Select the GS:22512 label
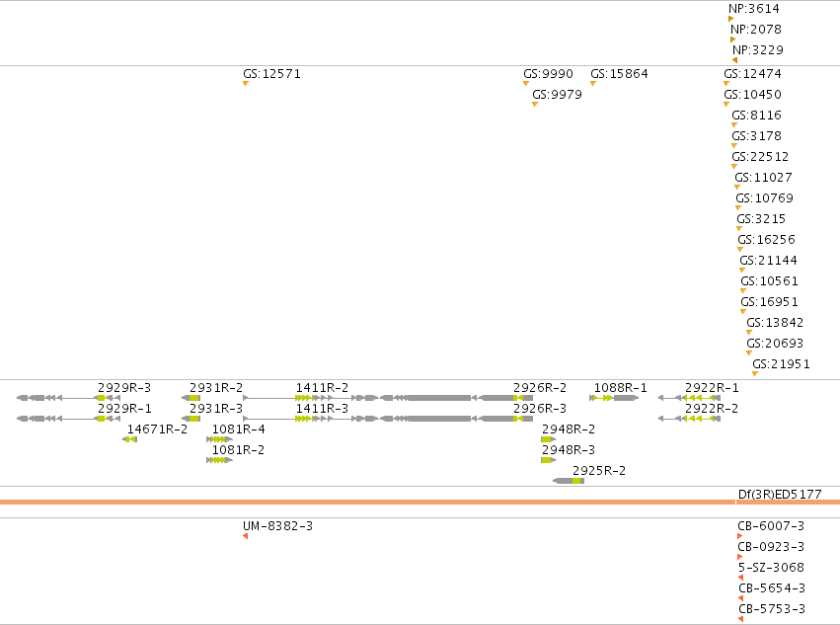The width and height of the screenshot is (840, 625). point(760,157)
